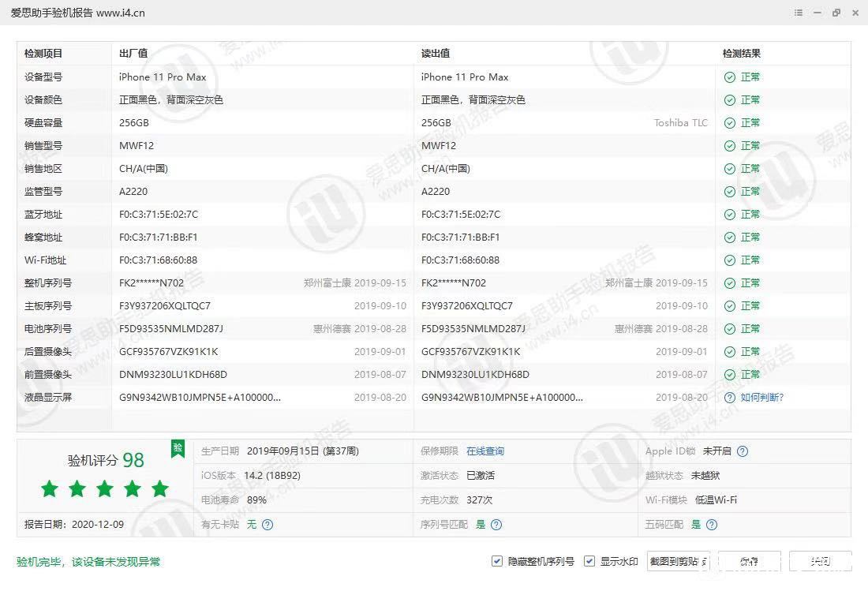Click the 关闭 button at bottom
The image size is (868, 591).
821,561
